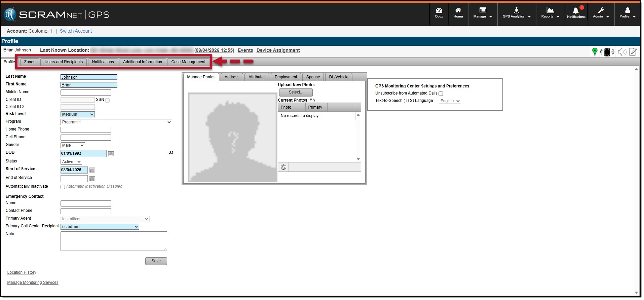Click the edit pencil icon

tap(633, 52)
